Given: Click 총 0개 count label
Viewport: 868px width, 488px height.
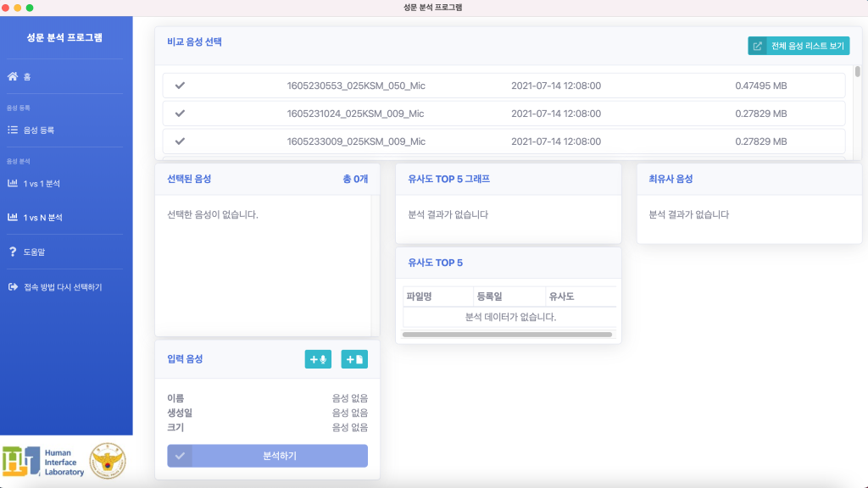Looking at the screenshot, I should point(355,179).
